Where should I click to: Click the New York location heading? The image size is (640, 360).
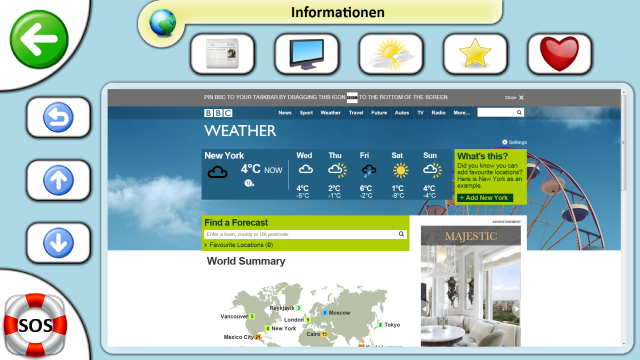tap(224, 156)
